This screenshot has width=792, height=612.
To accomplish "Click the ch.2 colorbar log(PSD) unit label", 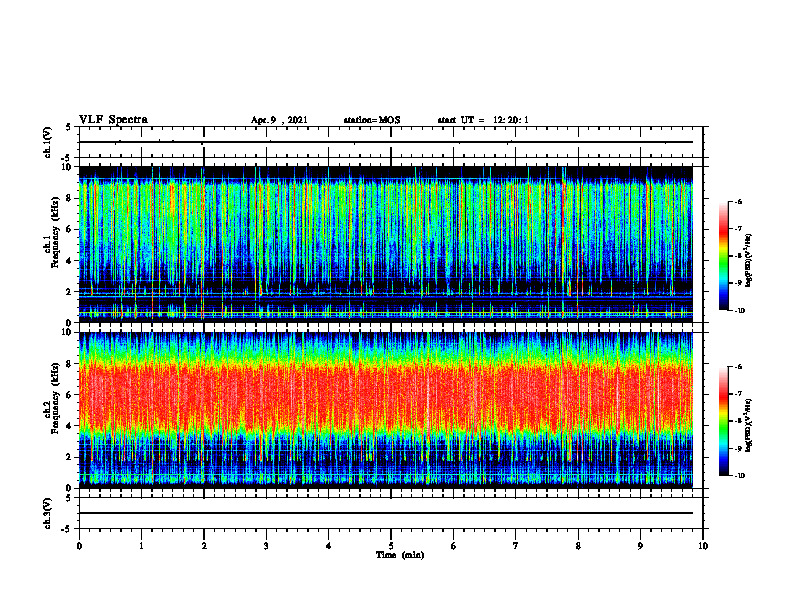I will [x=749, y=425].
